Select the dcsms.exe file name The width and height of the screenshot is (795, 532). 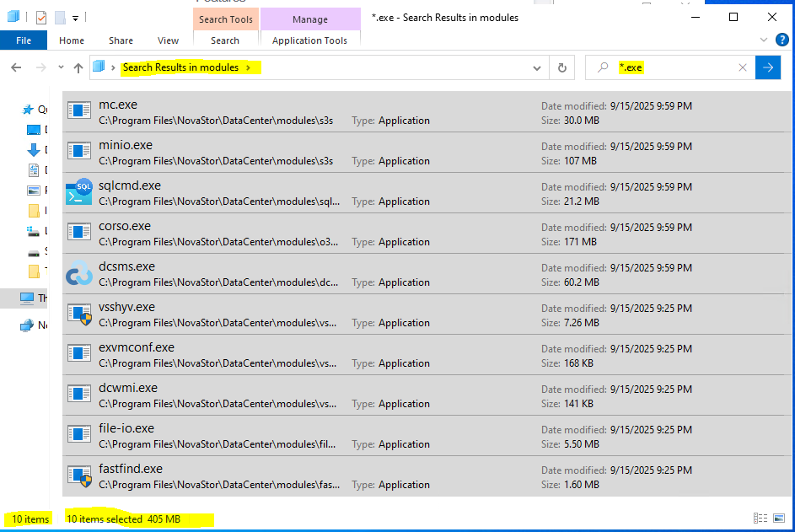(x=126, y=266)
